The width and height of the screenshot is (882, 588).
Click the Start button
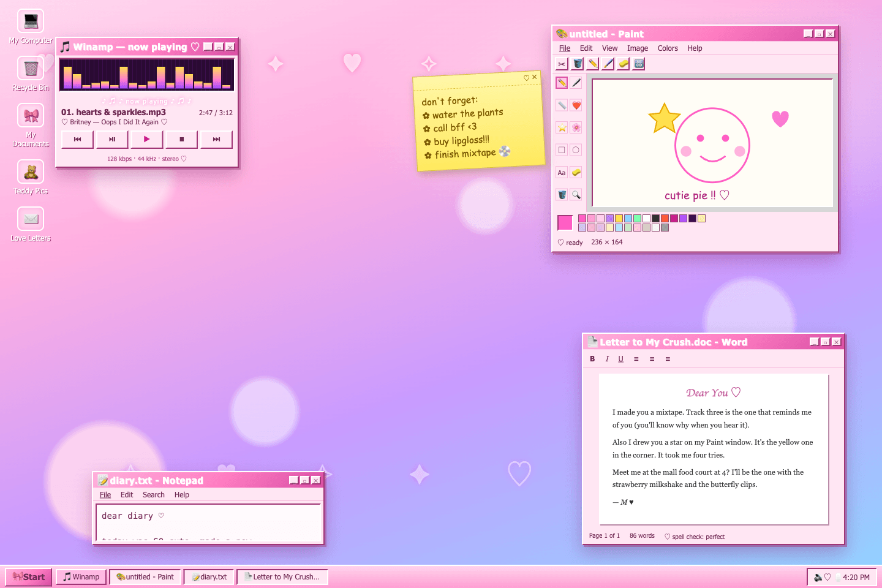[x=29, y=577]
